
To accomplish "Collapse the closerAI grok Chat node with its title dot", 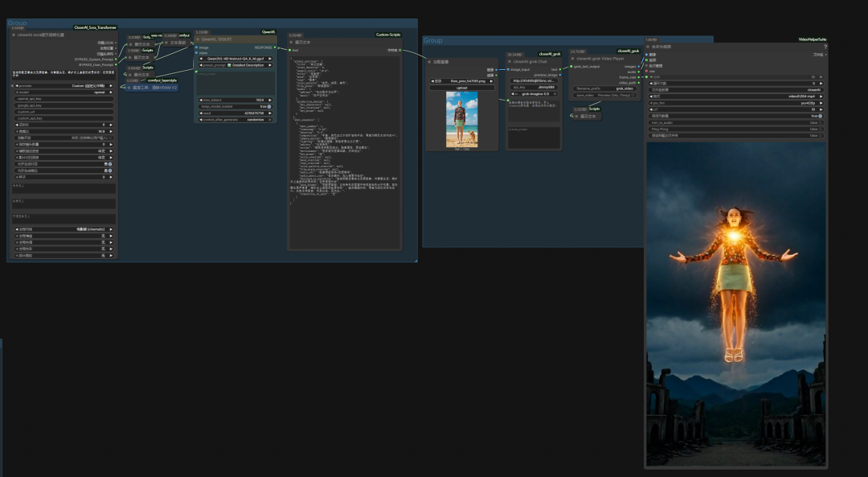I will (510, 61).
